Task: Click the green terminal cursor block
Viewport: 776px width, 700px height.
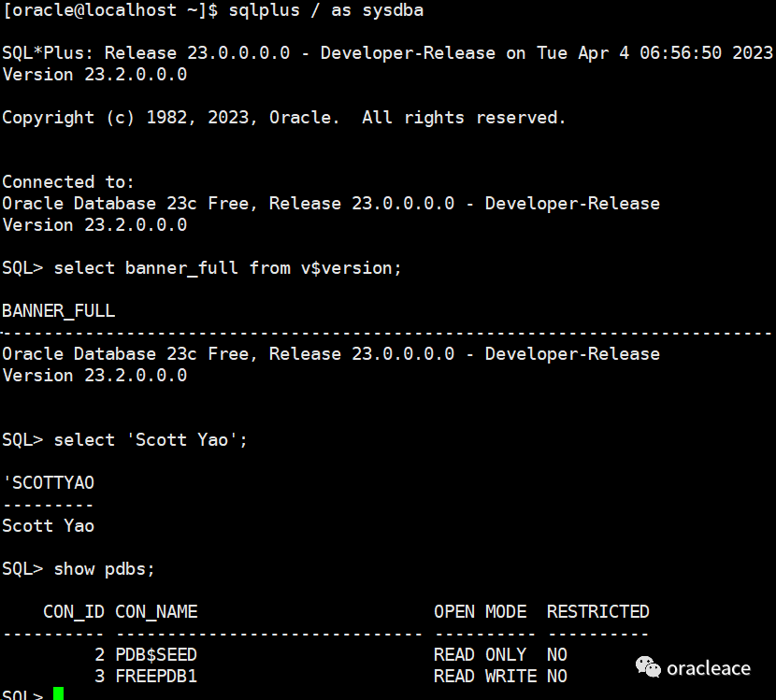Action: [x=58, y=693]
